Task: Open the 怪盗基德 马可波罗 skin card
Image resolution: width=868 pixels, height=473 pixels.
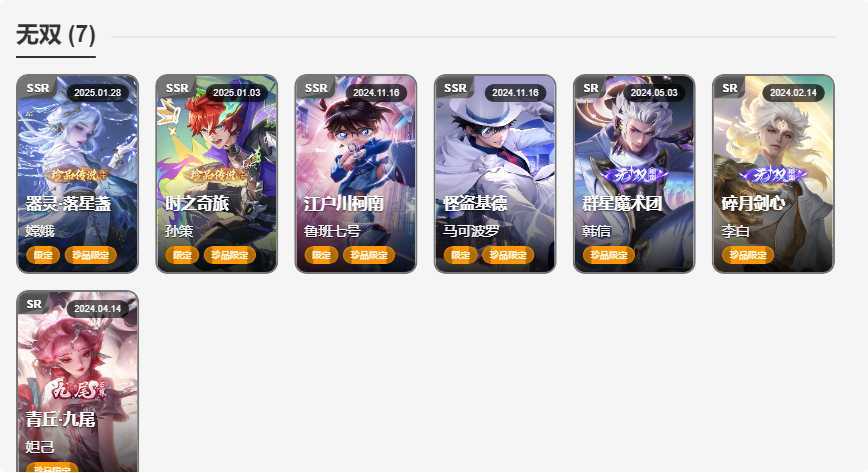Action: tap(495, 174)
